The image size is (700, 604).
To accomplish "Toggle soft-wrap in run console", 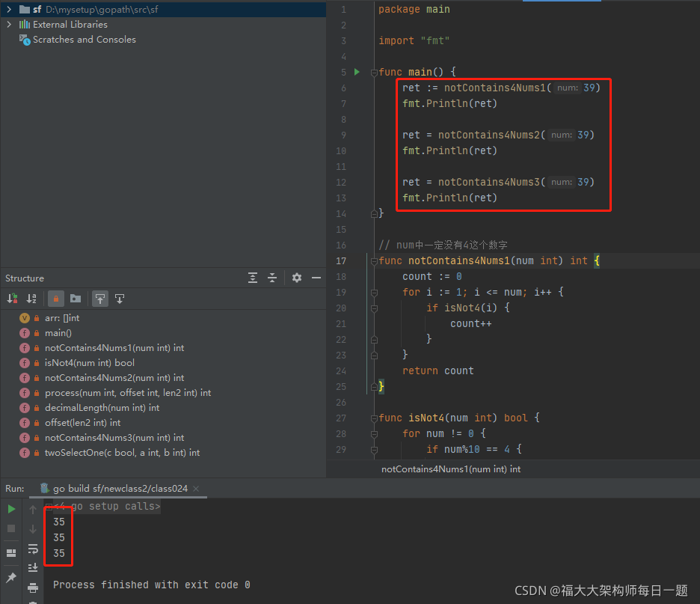I will (x=33, y=549).
